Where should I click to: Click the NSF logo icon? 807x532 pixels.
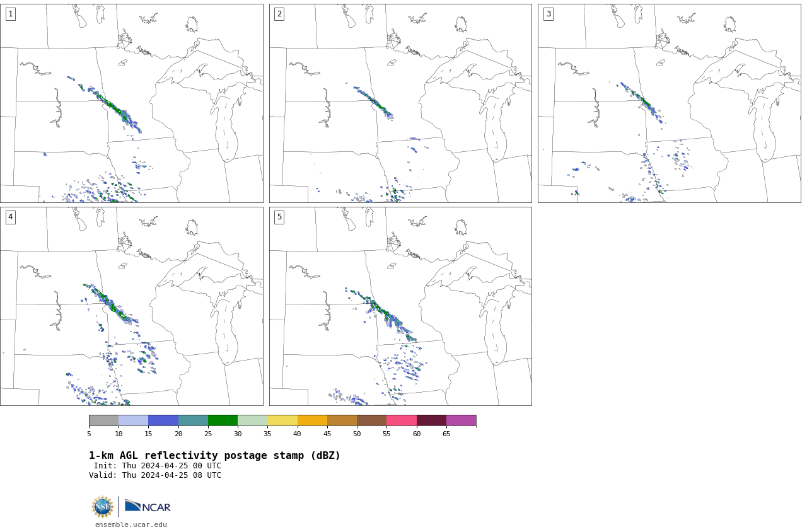pos(103,507)
